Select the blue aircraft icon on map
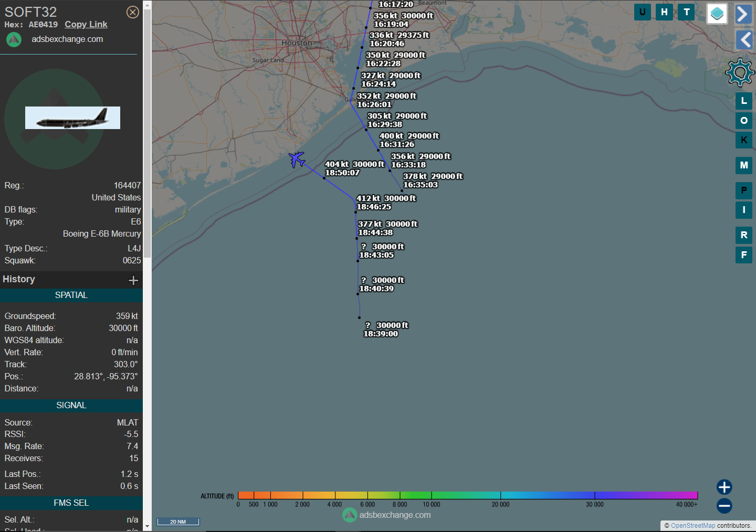This screenshot has height=532, width=756. (x=297, y=159)
